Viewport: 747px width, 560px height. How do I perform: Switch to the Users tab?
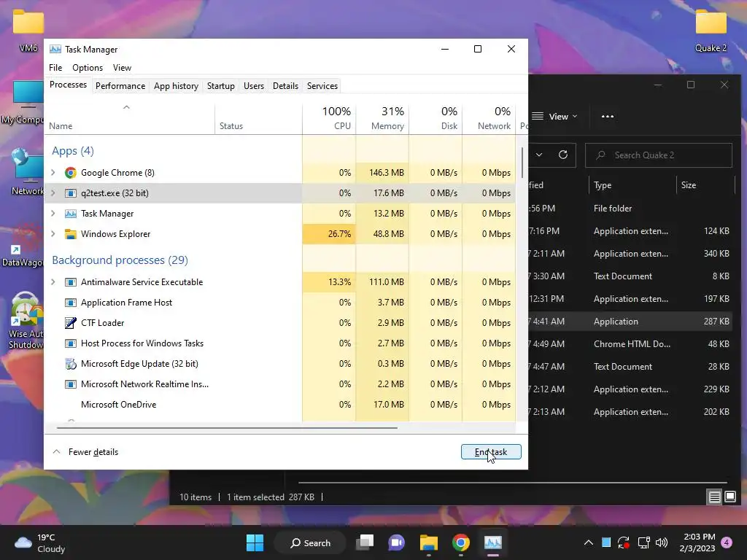(253, 86)
